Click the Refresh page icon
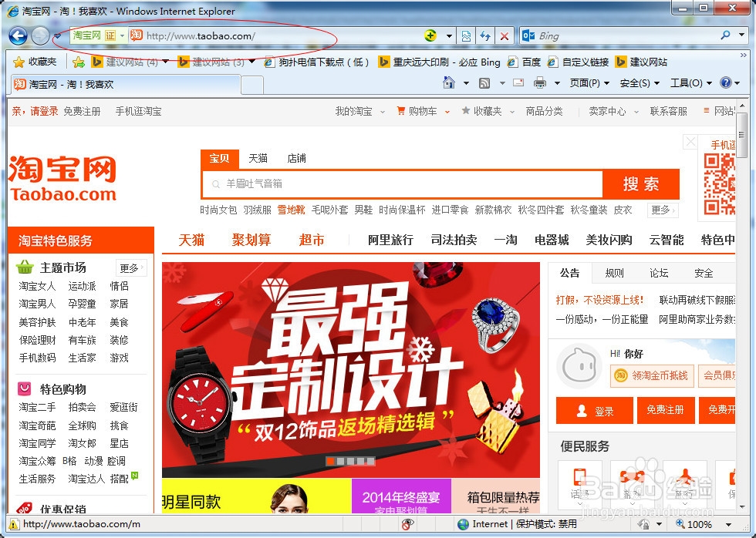756x538 pixels. click(485, 35)
